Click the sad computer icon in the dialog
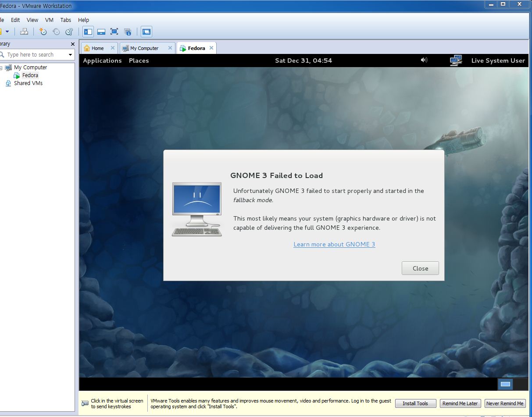 tap(197, 210)
